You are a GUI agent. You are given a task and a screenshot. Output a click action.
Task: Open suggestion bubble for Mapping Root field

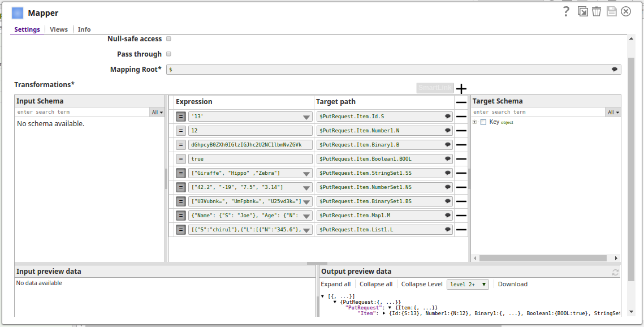(615, 70)
